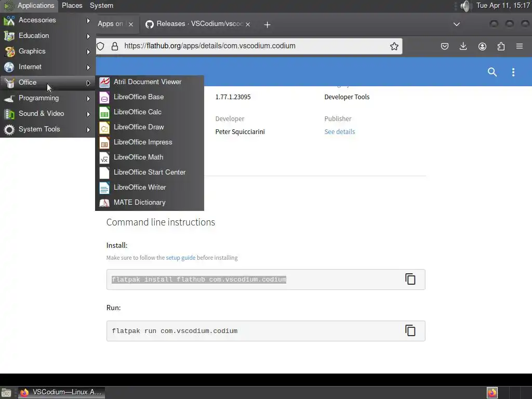Expand the Sound & Video submenu
Viewport: 532px width, 399px height.
click(x=47, y=114)
